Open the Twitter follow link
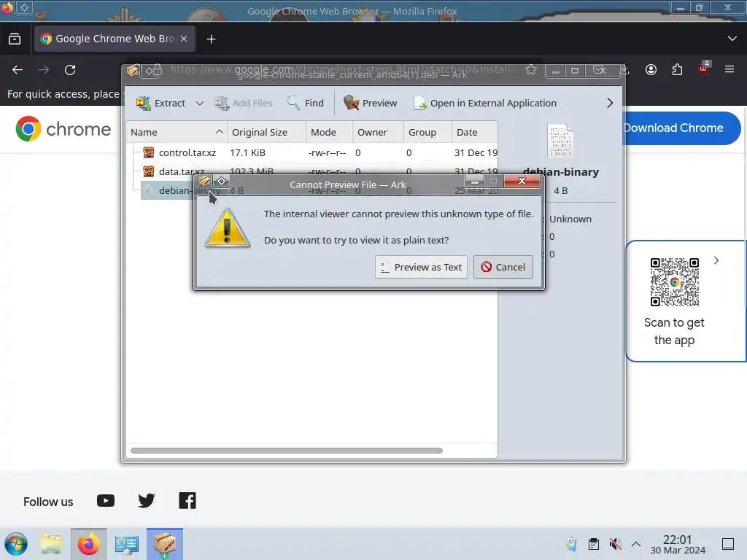 point(146,501)
